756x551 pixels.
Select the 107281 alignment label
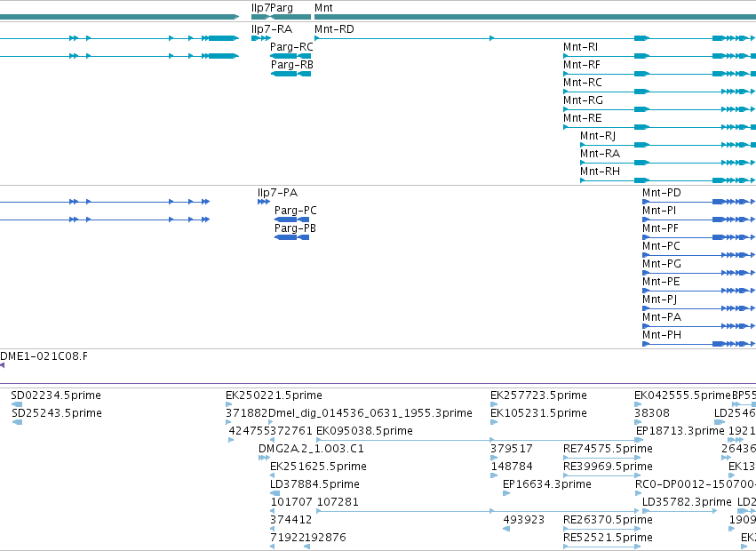pos(338,502)
